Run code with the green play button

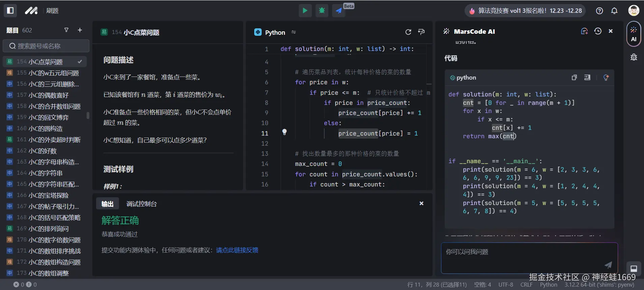coord(305,11)
